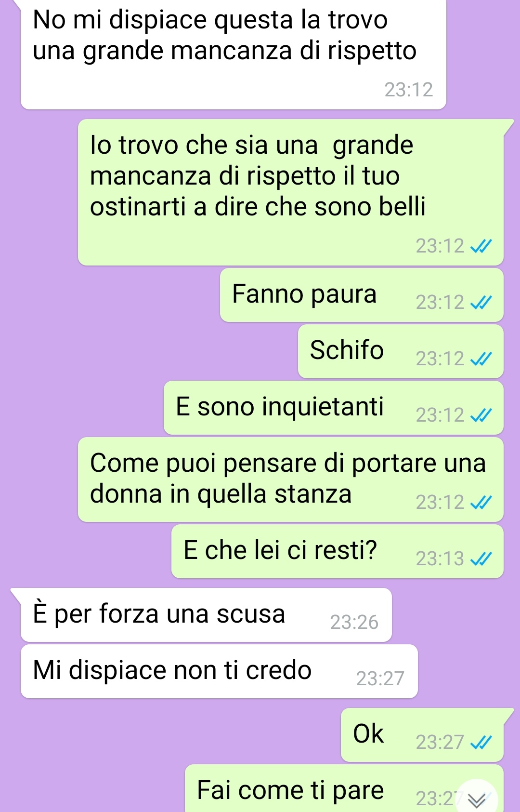Select the 'Schifo' message bubble
Screen dimensions: 520x812
pyautogui.click(x=401, y=352)
